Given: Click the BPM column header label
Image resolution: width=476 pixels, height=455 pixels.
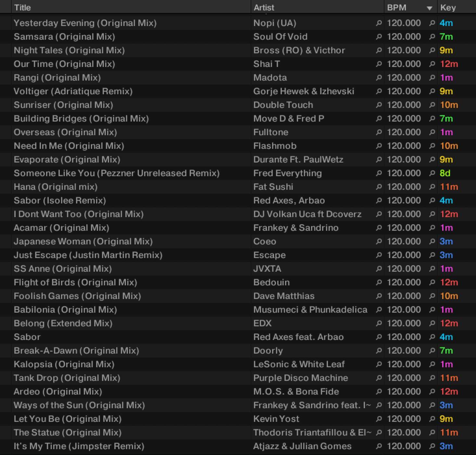Looking at the screenshot, I should (396, 7).
